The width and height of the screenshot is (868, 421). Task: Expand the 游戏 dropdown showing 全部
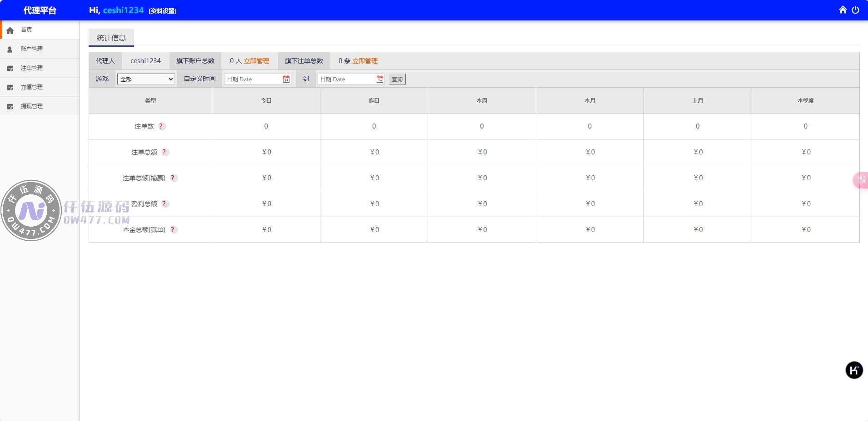pos(146,79)
